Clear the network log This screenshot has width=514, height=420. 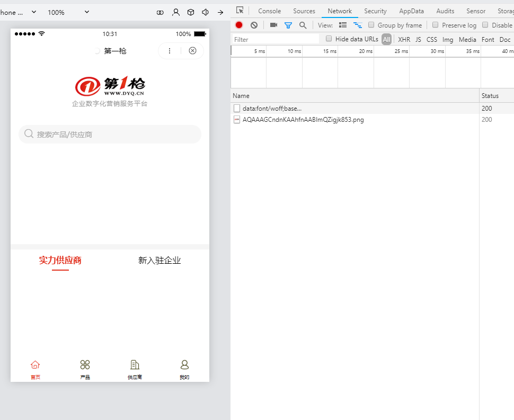pos(254,25)
